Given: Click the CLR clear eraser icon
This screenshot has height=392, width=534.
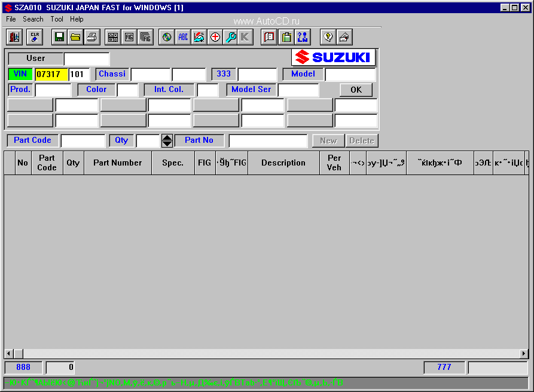Looking at the screenshot, I should (x=35, y=37).
